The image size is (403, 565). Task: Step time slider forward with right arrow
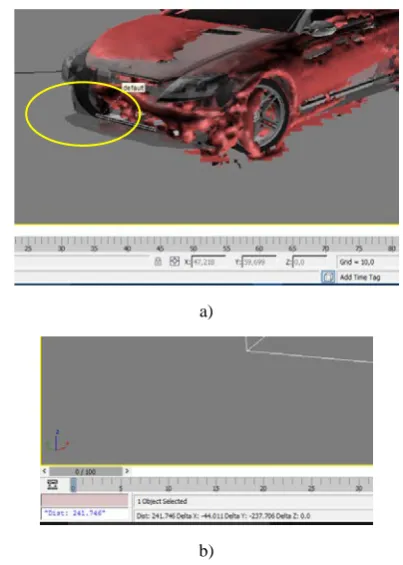point(127,471)
